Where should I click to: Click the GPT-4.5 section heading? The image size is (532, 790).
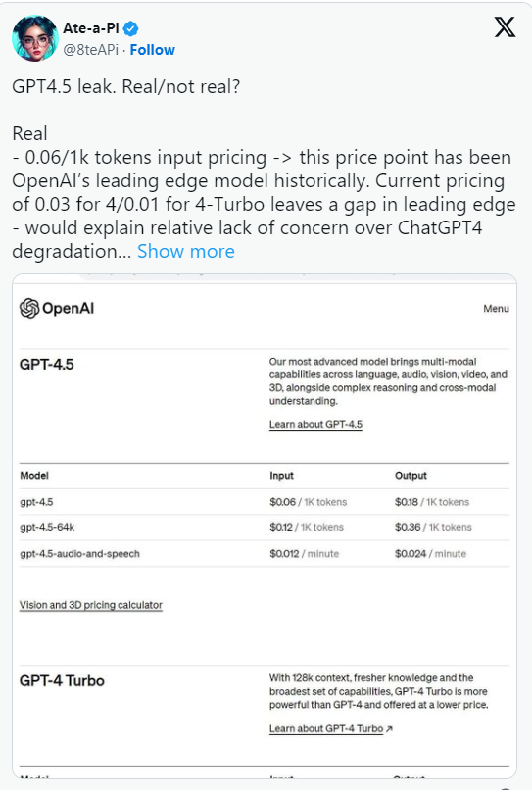tap(46, 364)
